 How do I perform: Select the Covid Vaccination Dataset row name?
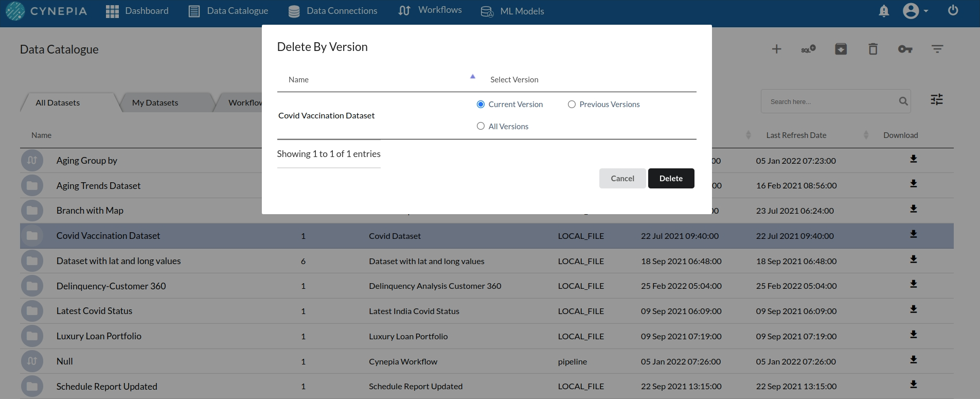point(108,235)
